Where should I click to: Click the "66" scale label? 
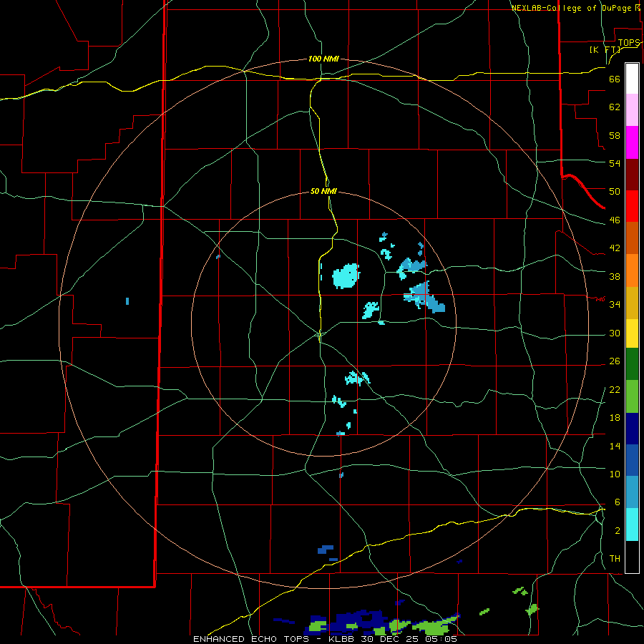pyautogui.click(x=615, y=79)
